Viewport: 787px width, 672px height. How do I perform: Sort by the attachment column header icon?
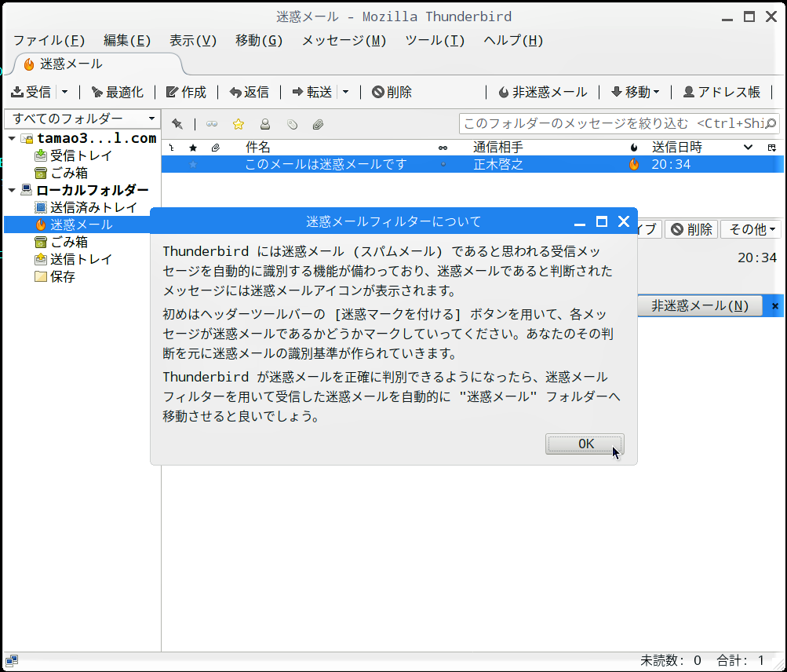[216, 147]
